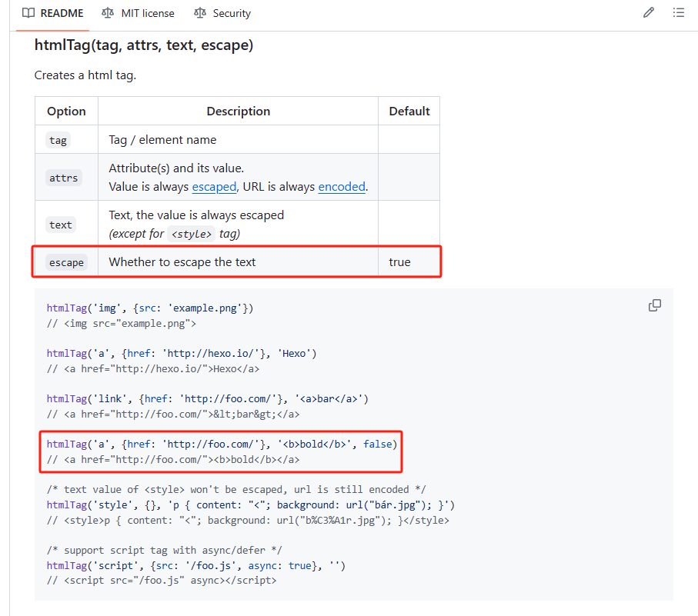Click the htmlTag('link' ...) code line
Screen dimensions: 698x616
208,398
